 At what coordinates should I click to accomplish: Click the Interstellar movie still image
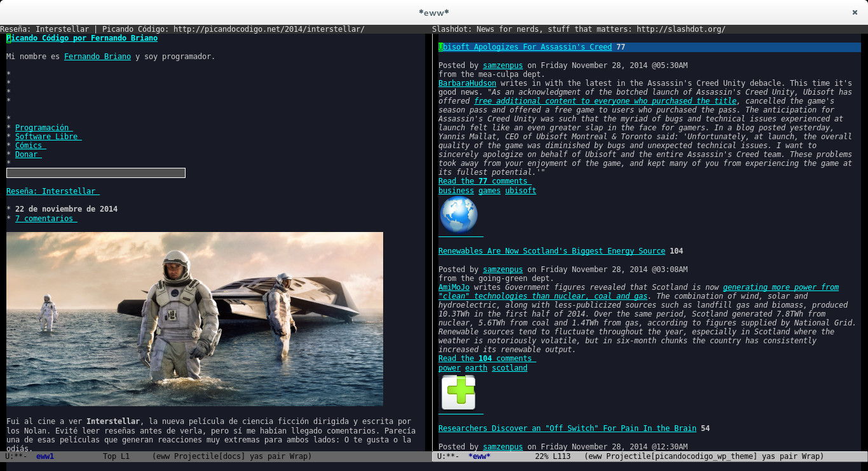coord(194,318)
